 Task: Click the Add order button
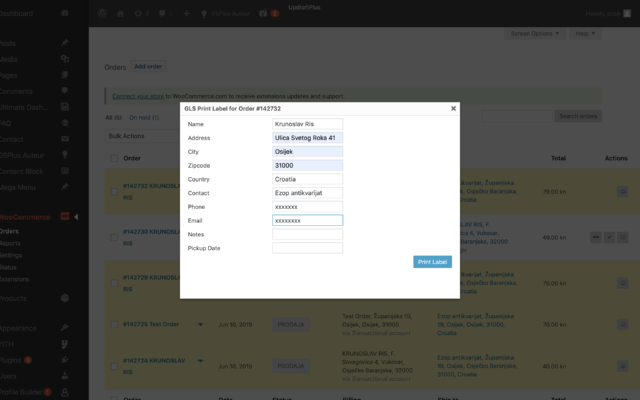click(148, 67)
